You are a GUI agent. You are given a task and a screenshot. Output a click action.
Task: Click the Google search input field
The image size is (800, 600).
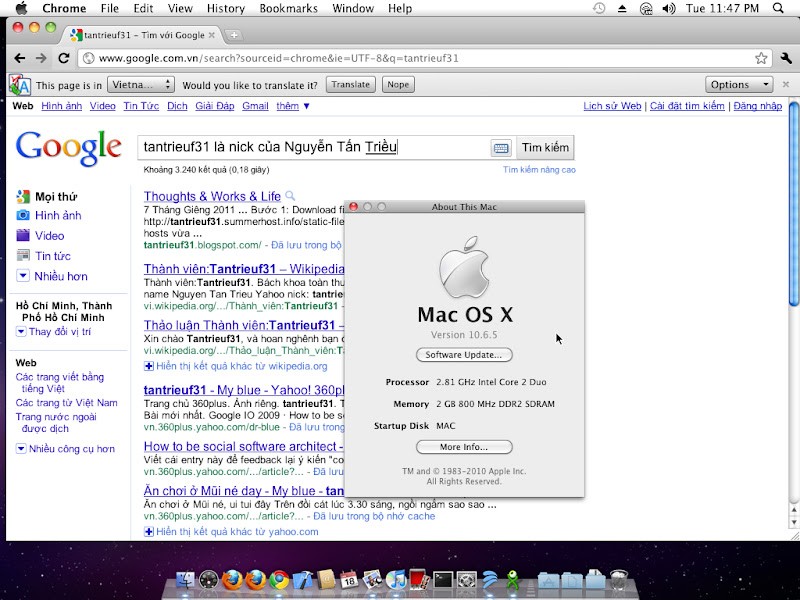(x=314, y=147)
